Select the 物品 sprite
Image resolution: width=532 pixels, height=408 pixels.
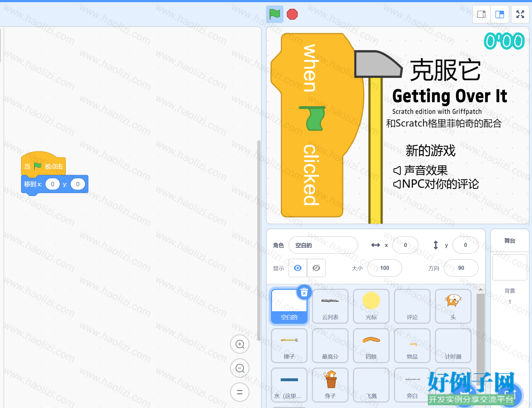click(x=412, y=346)
